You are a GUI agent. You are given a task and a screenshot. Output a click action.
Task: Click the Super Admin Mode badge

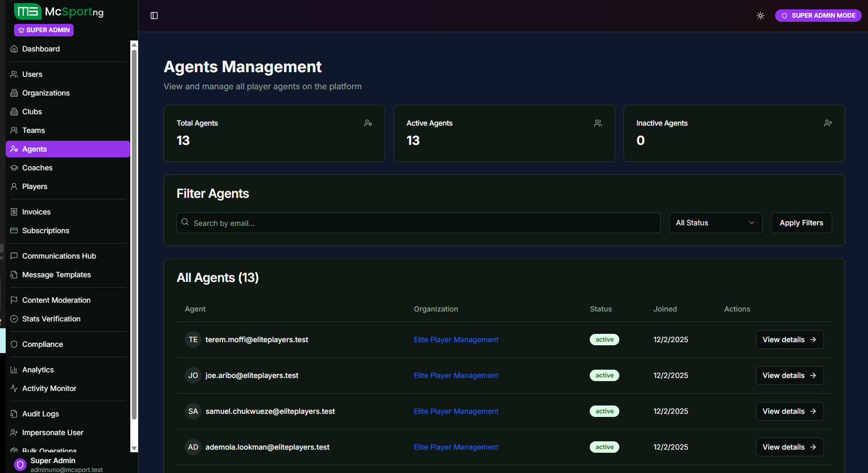pos(818,16)
